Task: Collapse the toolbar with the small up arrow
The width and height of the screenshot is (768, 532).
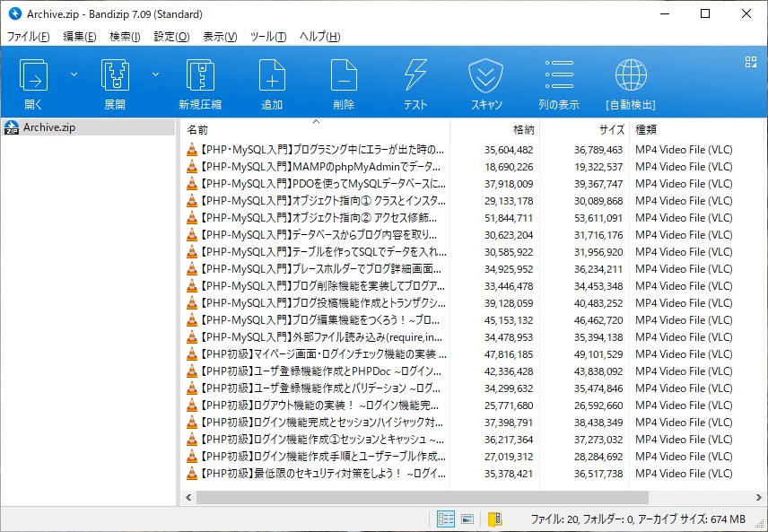Action: (316, 119)
